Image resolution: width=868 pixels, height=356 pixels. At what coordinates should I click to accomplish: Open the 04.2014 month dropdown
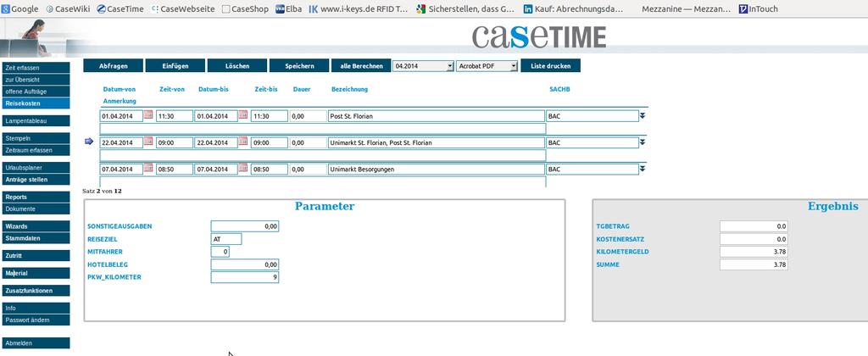pos(424,66)
